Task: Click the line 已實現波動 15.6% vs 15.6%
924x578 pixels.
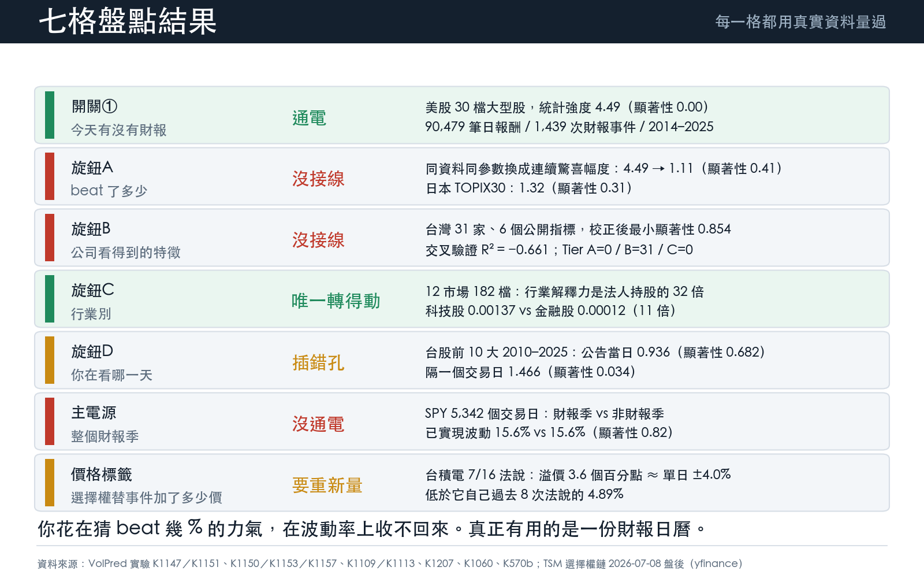Action: pos(549,432)
